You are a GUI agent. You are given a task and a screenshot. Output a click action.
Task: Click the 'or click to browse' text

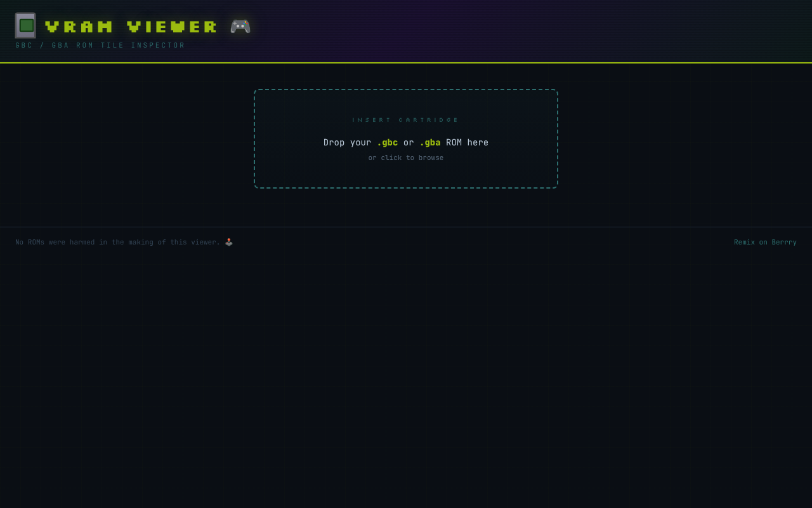[406, 158]
